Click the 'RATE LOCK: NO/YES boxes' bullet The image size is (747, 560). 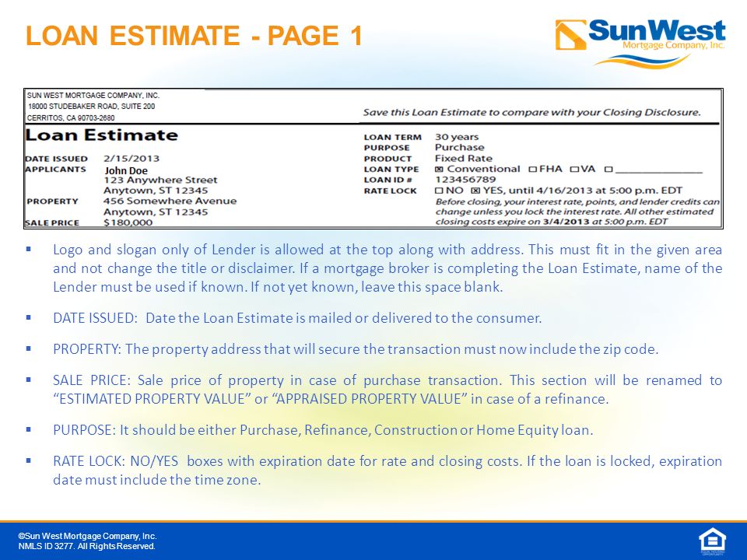388,471
